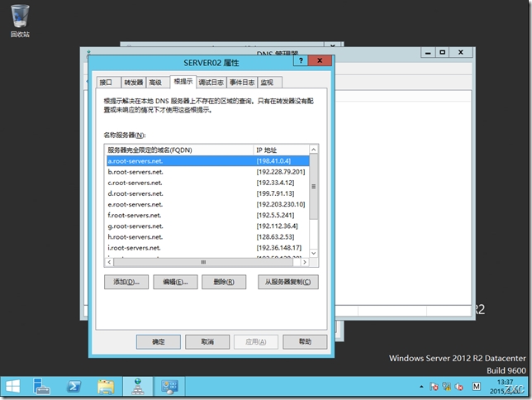Select a.root-servers.net. row

[x=207, y=161]
